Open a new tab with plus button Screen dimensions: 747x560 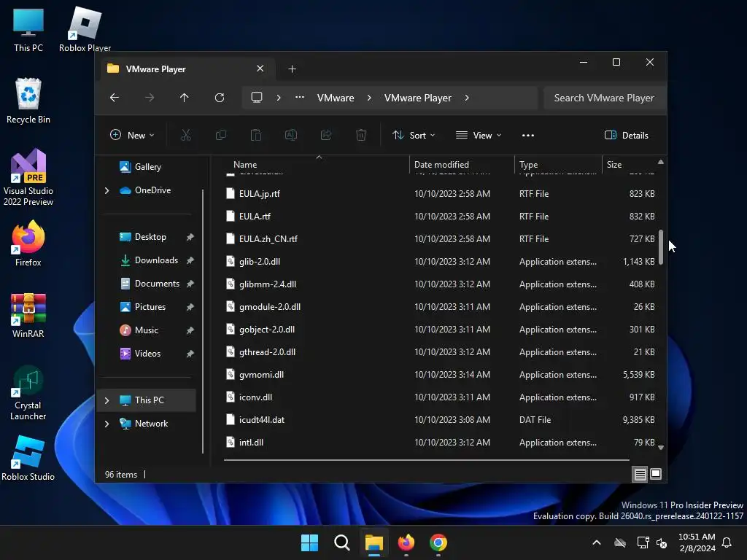pos(292,69)
